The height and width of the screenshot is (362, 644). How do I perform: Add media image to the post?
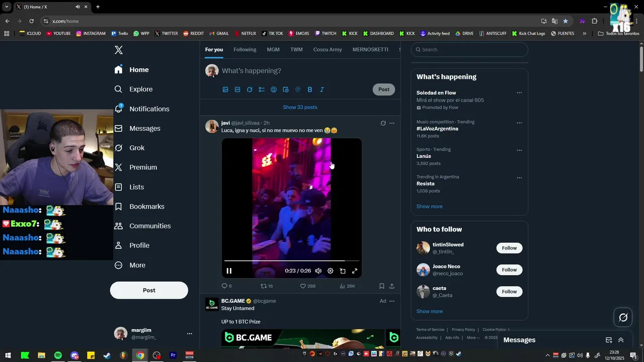(225, 89)
